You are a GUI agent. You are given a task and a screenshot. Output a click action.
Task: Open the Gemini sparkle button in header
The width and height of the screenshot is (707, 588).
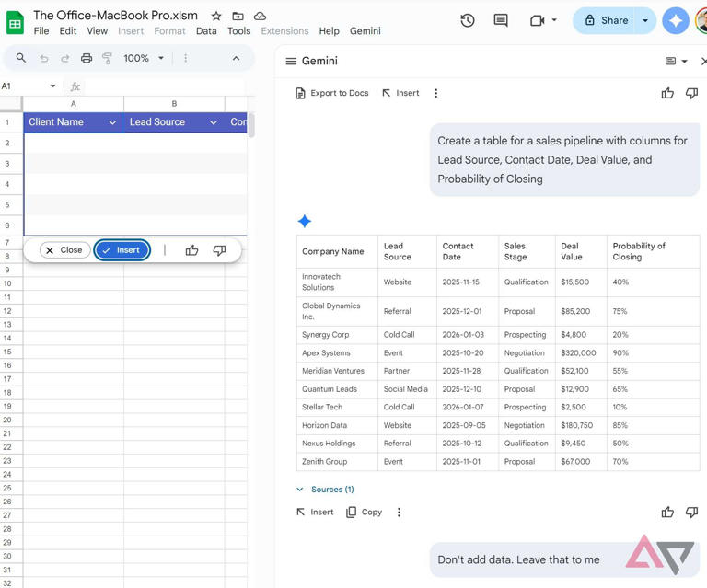pos(675,21)
